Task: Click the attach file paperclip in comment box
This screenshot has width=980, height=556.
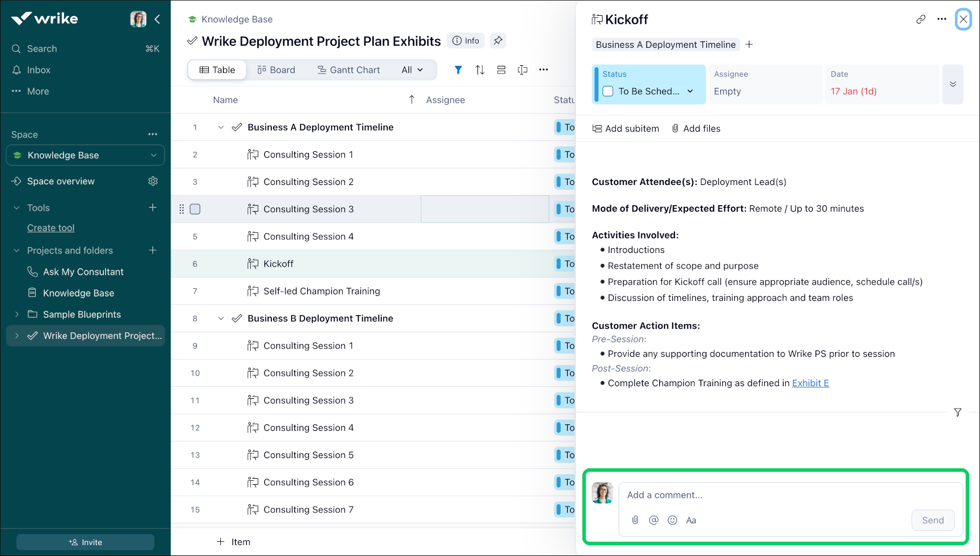Action: pos(635,520)
